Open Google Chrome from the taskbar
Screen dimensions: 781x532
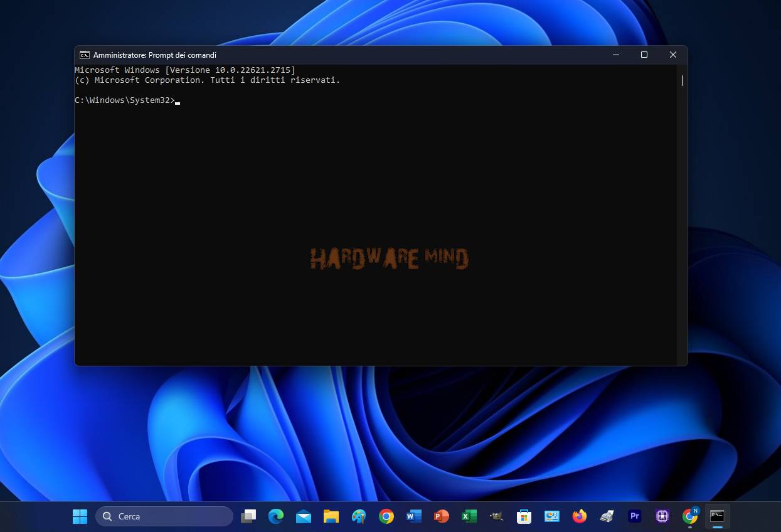(386, 516)
